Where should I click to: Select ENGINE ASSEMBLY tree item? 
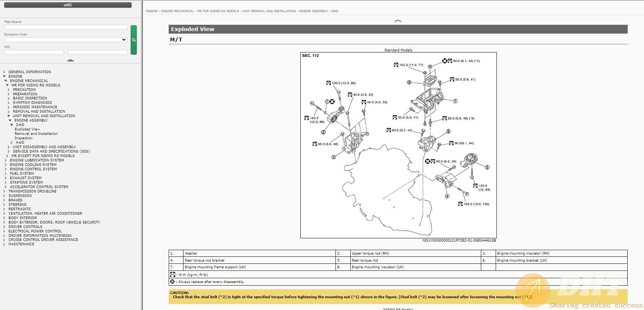point(31,120)
